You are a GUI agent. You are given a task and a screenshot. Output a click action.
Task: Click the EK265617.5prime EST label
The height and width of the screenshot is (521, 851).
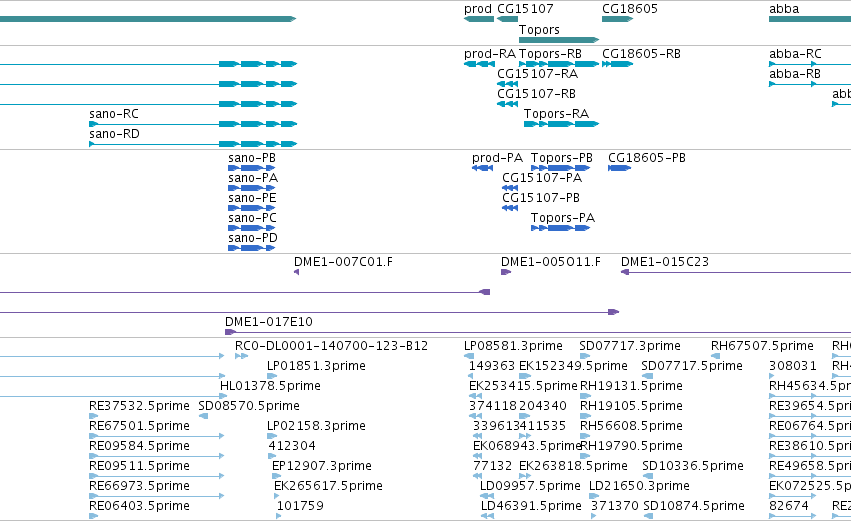click(x=328, y=487)
